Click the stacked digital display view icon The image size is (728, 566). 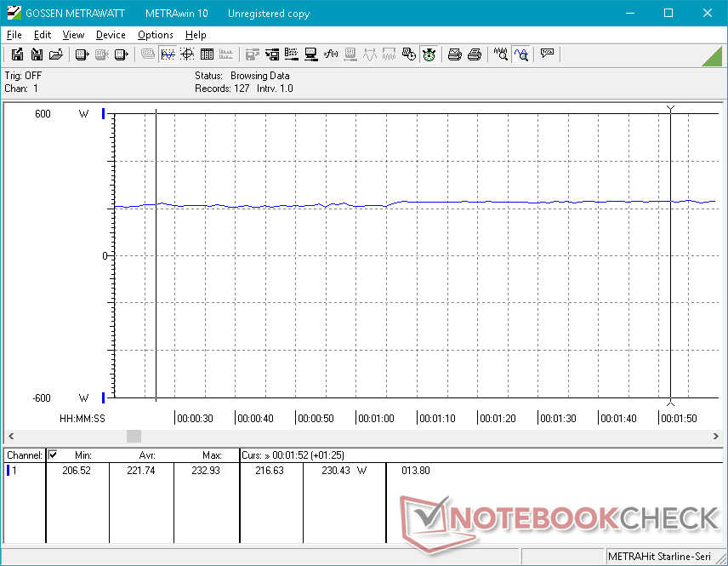coord(148,54)
